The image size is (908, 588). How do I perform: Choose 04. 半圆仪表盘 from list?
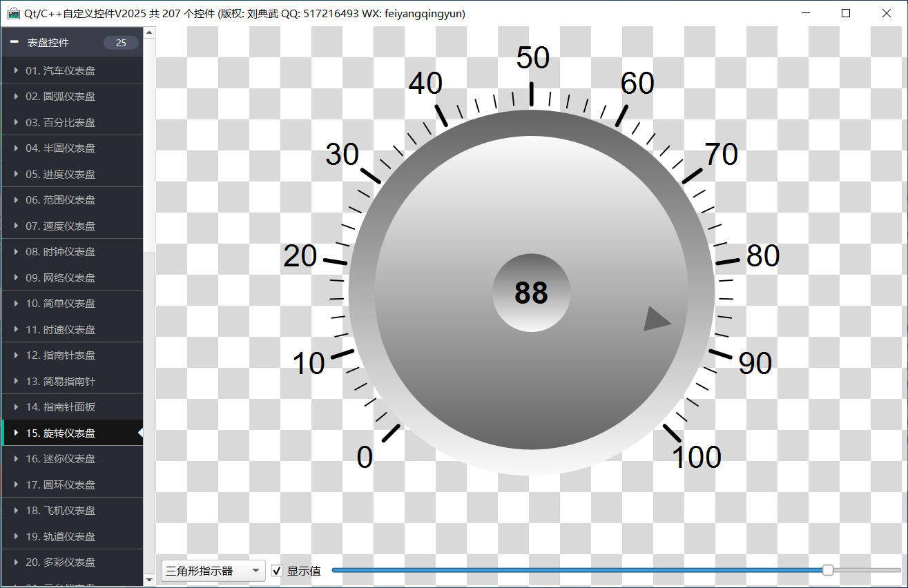[x=72, y=148]
